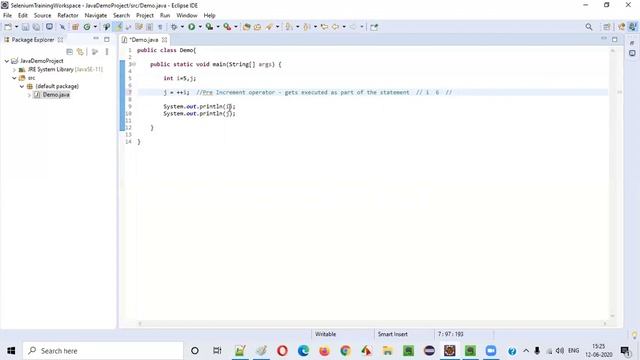The height and width of the screenshot is (360, 640).
Task: Toggle Mark Occurrences highlighted toolbar icon
Action: [118, 27]
